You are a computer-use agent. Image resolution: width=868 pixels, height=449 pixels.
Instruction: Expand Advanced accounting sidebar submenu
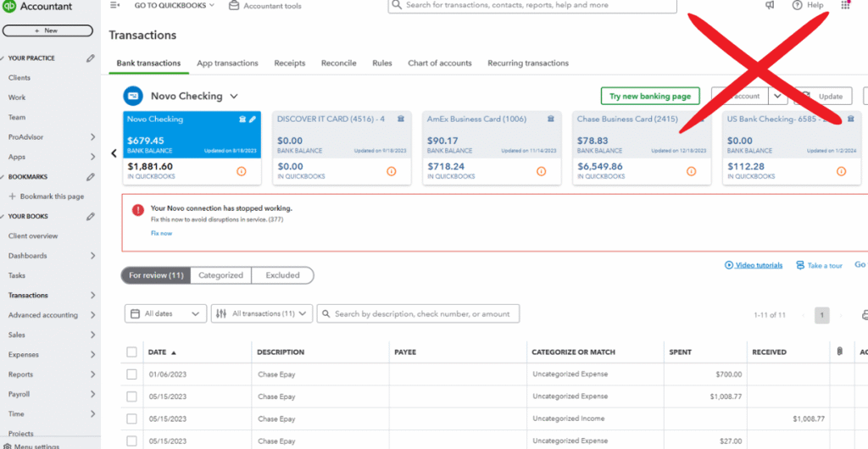point(92,315)
